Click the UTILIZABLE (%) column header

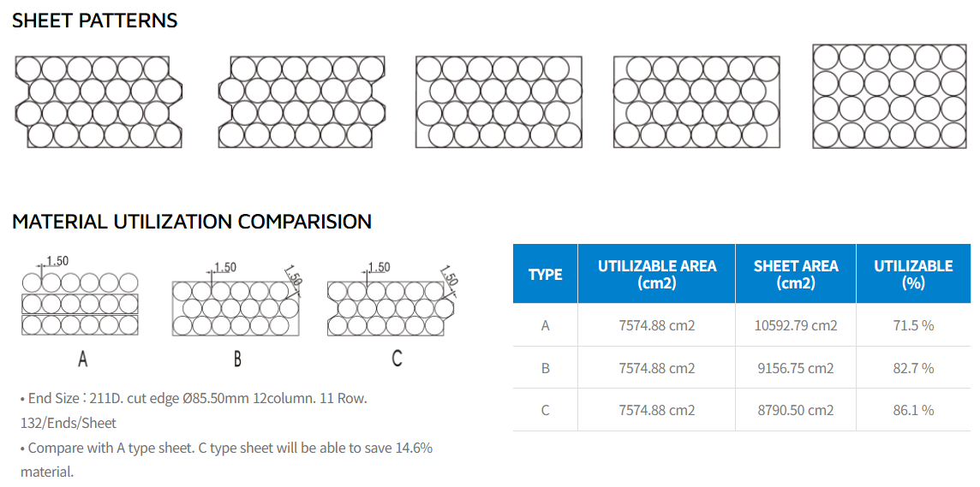913,274
